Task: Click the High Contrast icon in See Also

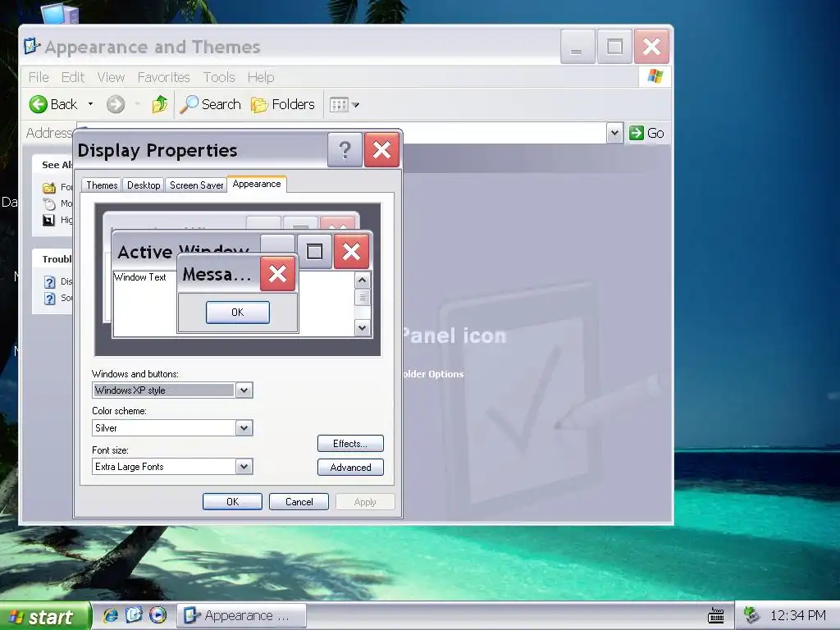Action: coord(49,220)
